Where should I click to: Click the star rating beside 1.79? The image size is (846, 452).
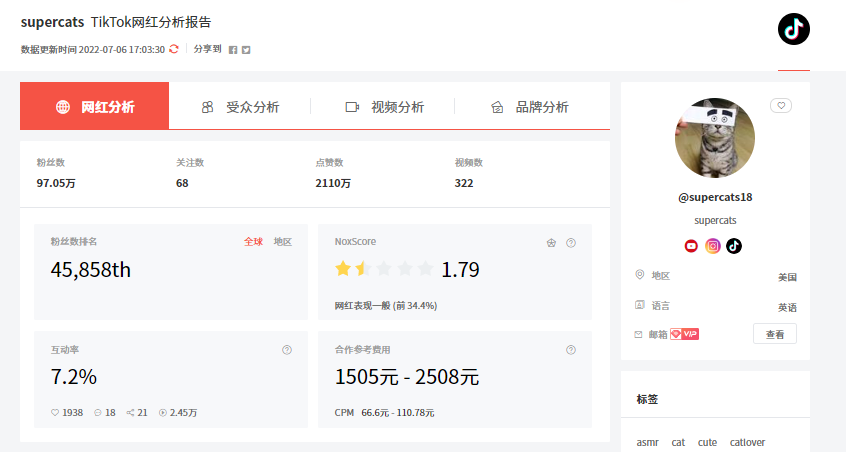click(x=384, y=269)
